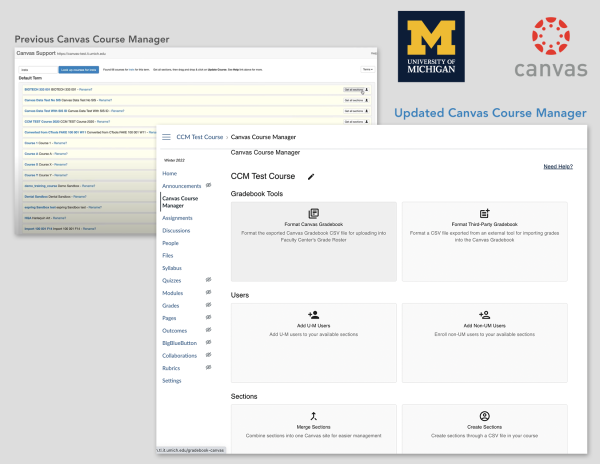Open the Add Non-UM Users card
The height and width of the screenshot is (464, 600).
pos(485,343)
